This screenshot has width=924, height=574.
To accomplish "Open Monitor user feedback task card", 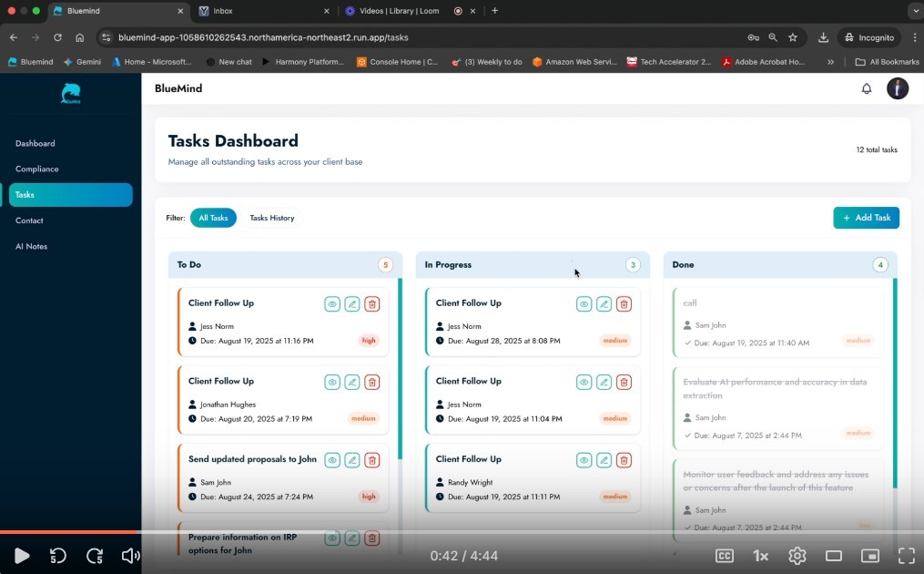I will tap(777, 498).
